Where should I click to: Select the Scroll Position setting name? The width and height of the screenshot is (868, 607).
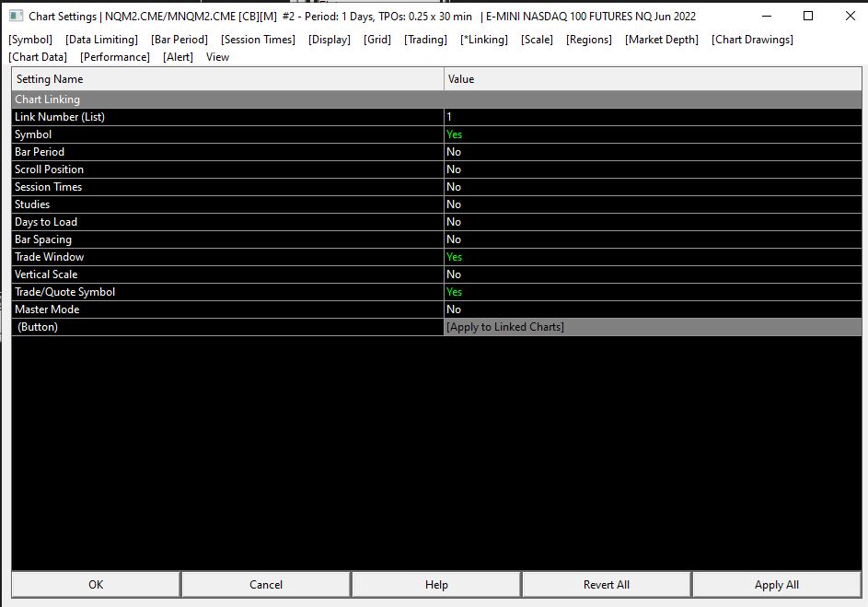click(227, 169)
